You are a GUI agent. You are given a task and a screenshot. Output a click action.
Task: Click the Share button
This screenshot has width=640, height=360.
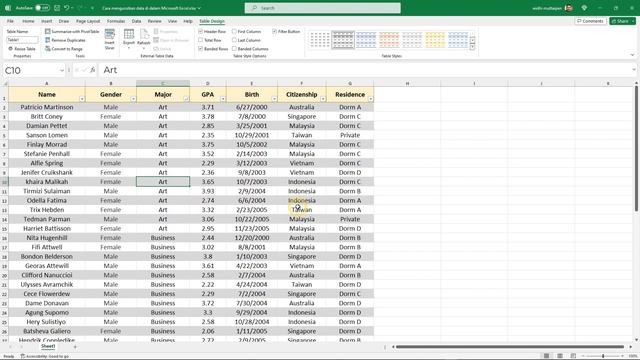click(622, 21)
